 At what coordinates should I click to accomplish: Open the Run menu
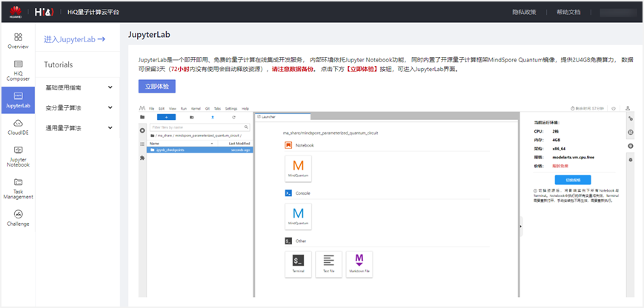pyautogui.click(x=184, y=109)
